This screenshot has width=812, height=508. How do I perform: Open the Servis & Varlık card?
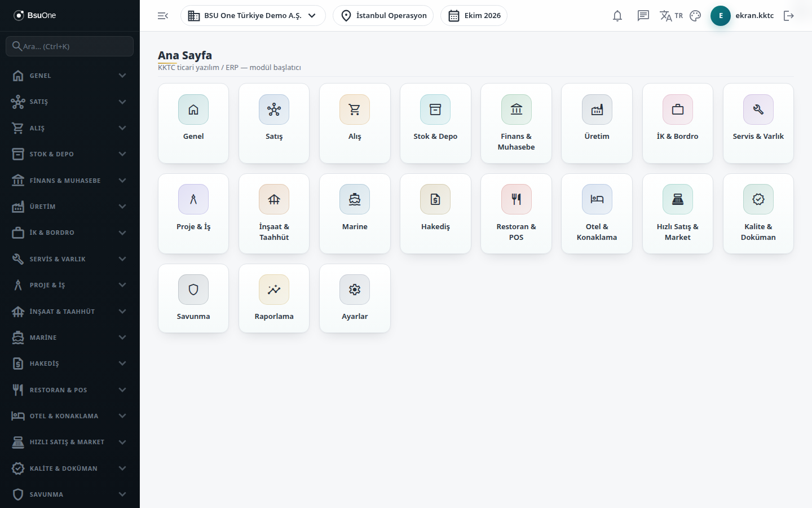758,123
